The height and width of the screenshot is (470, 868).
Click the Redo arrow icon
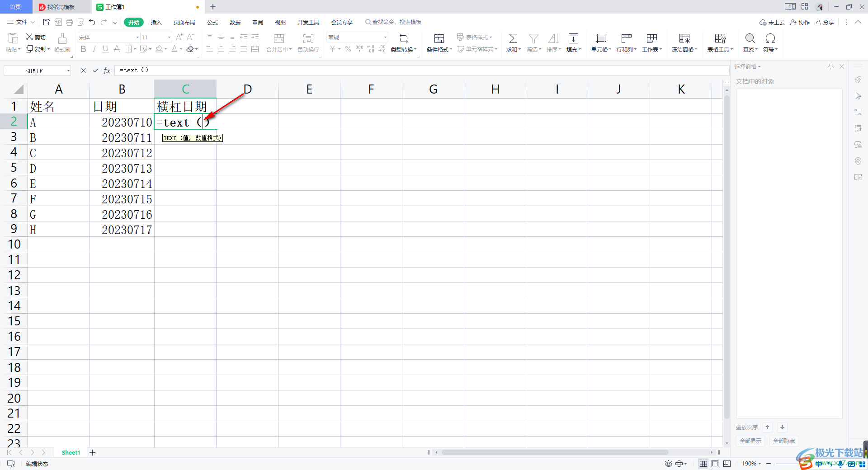tap(104, 22)
